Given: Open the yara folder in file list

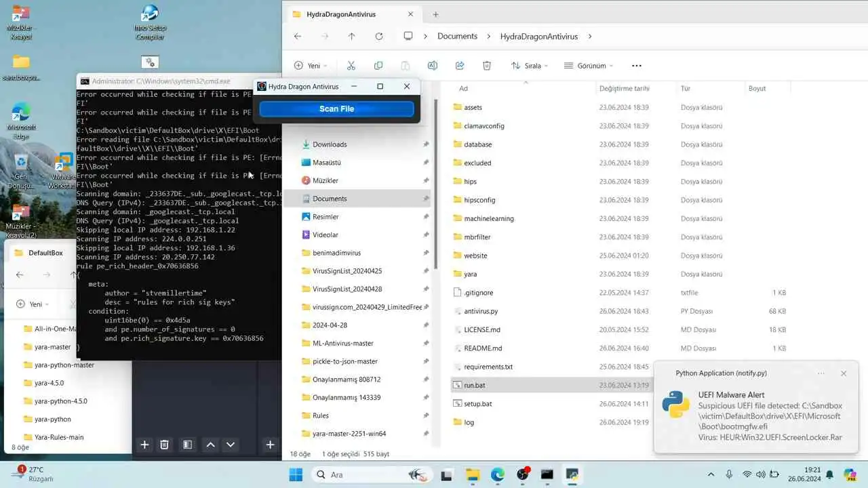Looking at the screenshot, I should click(470, 274).
